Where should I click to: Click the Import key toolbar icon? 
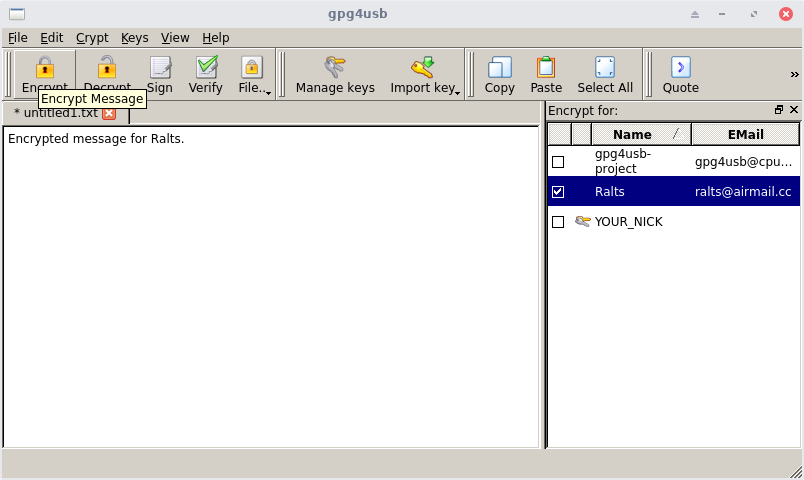tap(423, 67)
